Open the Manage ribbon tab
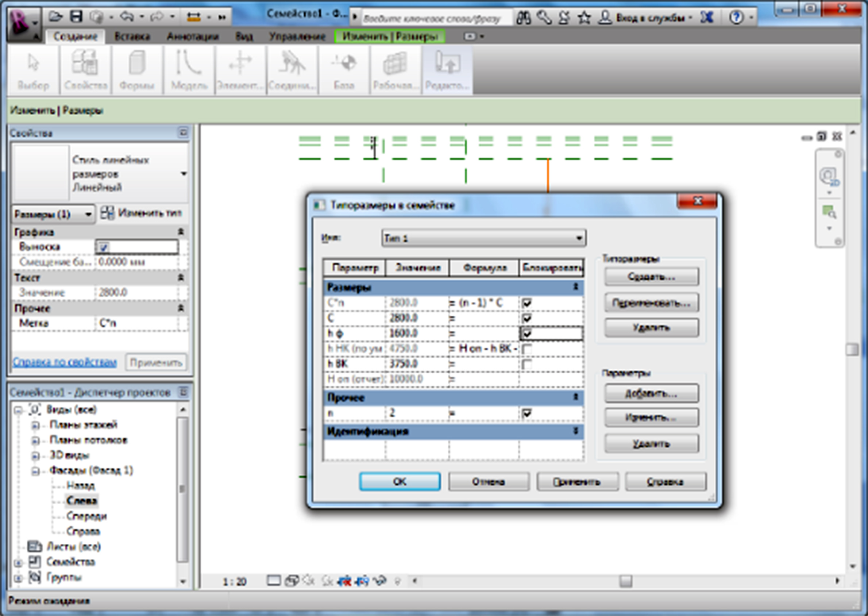This screenshot has height=616, width=868. [297, 36]
